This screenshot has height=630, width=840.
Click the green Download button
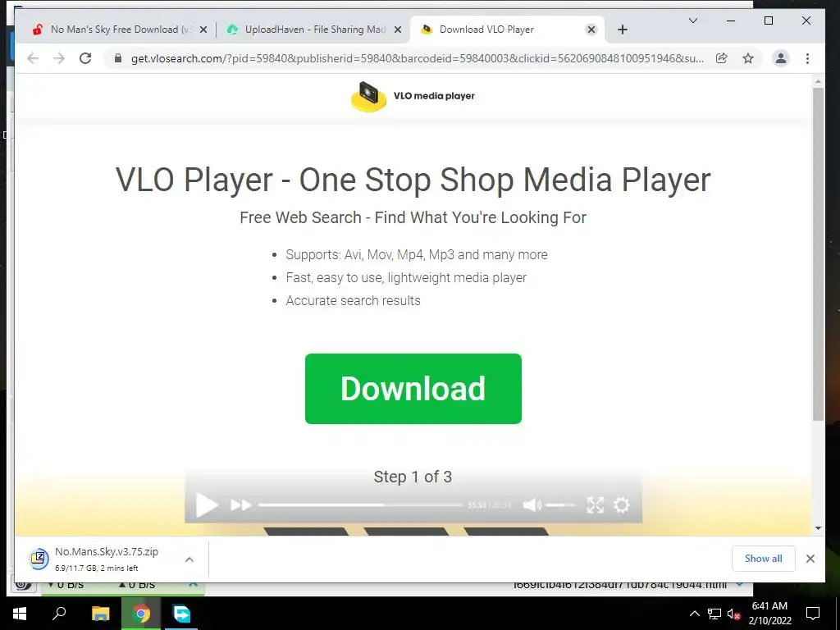413,388
